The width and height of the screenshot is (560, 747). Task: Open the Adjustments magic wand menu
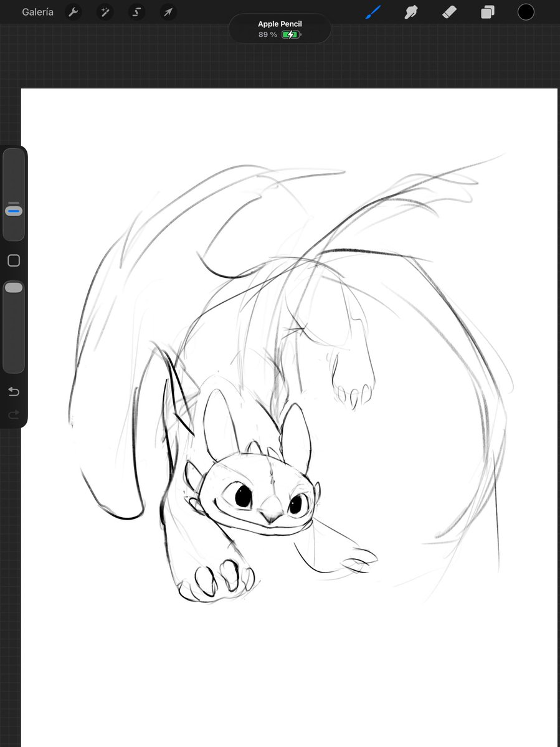105,12
